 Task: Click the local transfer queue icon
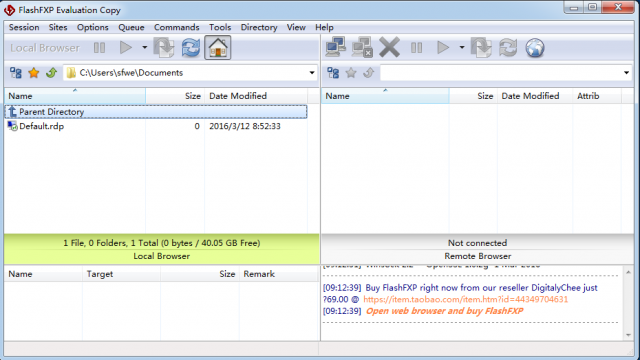(164, 48)
